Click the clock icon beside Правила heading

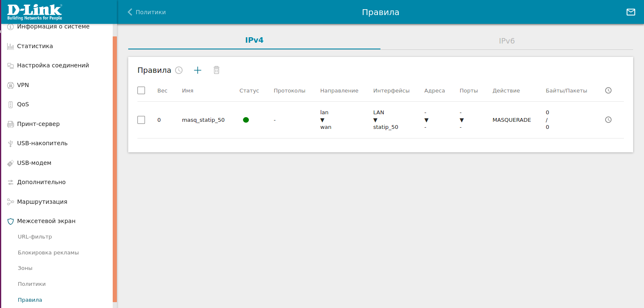(x=179, y=70)
